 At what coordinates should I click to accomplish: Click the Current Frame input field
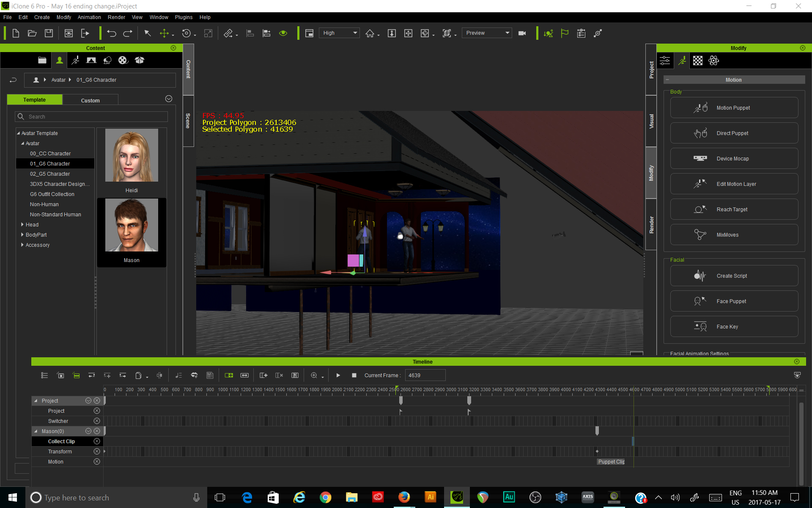coord(425,375)
